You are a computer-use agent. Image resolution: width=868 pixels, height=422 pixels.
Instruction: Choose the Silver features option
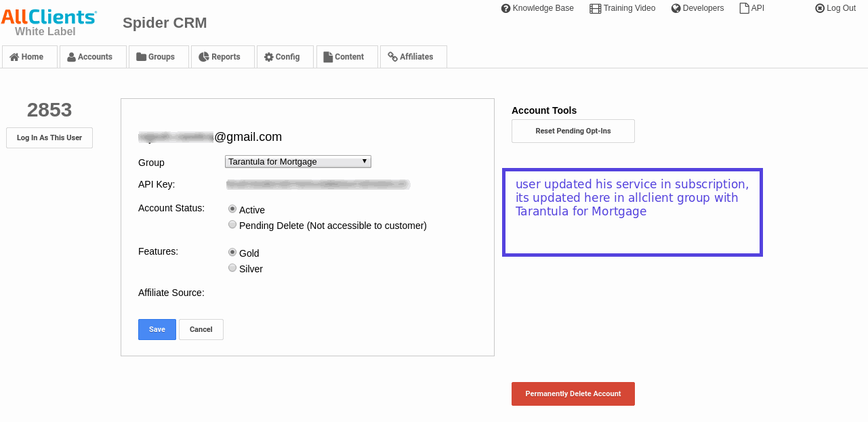[x=232, y=268]
